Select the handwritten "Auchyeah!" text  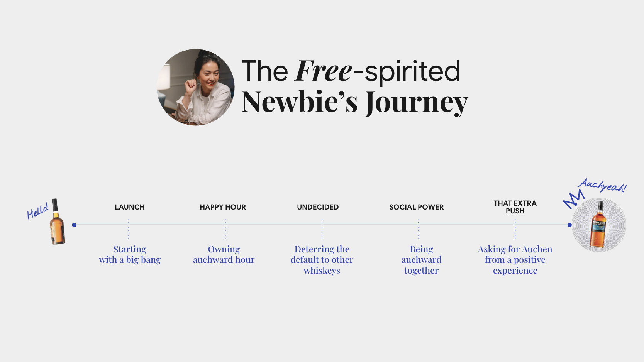602,185
